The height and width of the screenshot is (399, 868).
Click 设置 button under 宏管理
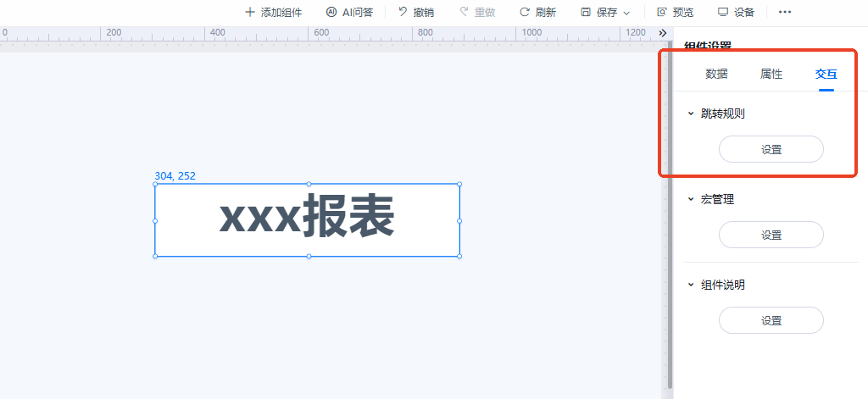click(x=771, y=236)
